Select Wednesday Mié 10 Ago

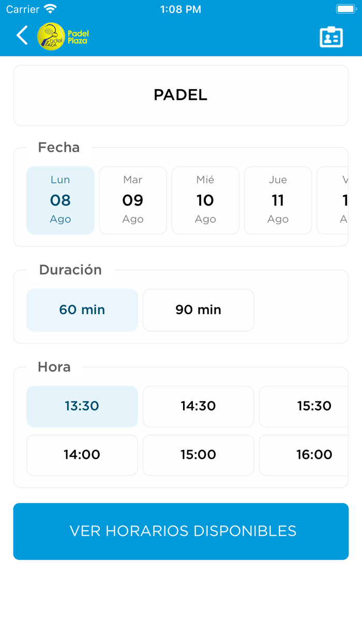point(205,200)
